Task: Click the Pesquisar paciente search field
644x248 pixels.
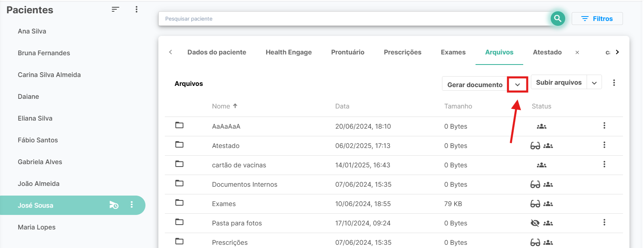Action: pyautogui.click(x=351, y=19)
